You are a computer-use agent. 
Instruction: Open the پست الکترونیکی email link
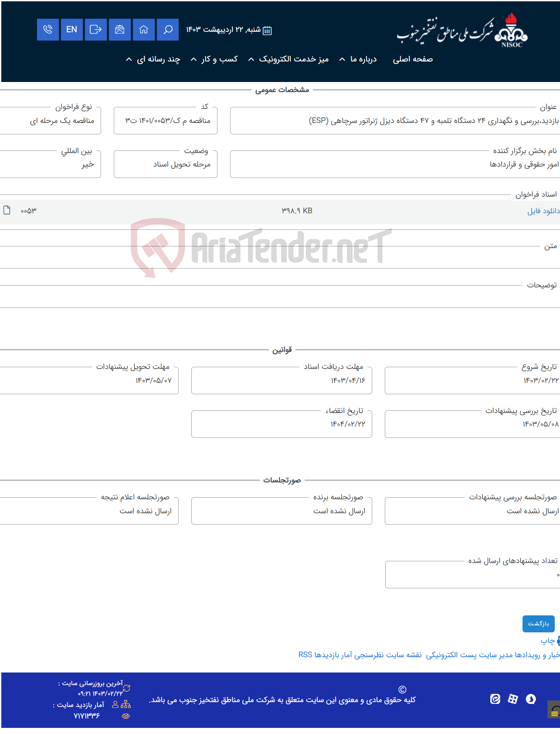point(451,655)
